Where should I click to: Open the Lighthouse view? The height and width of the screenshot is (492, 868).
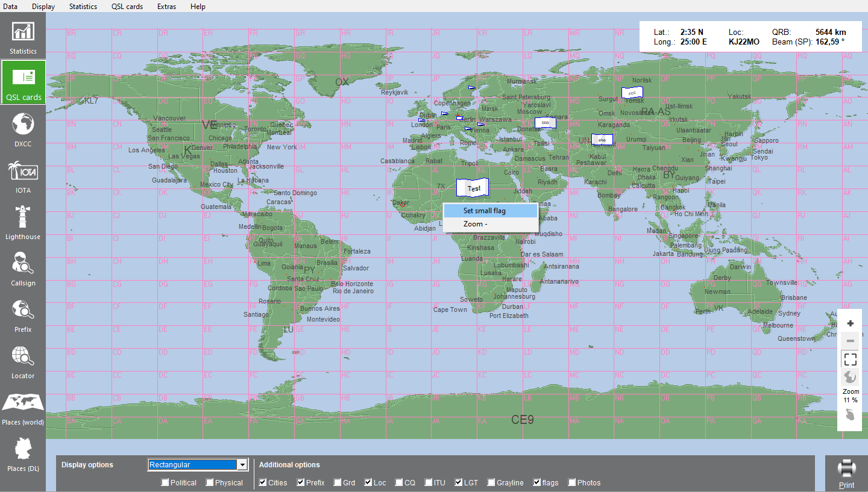(23, 222)
